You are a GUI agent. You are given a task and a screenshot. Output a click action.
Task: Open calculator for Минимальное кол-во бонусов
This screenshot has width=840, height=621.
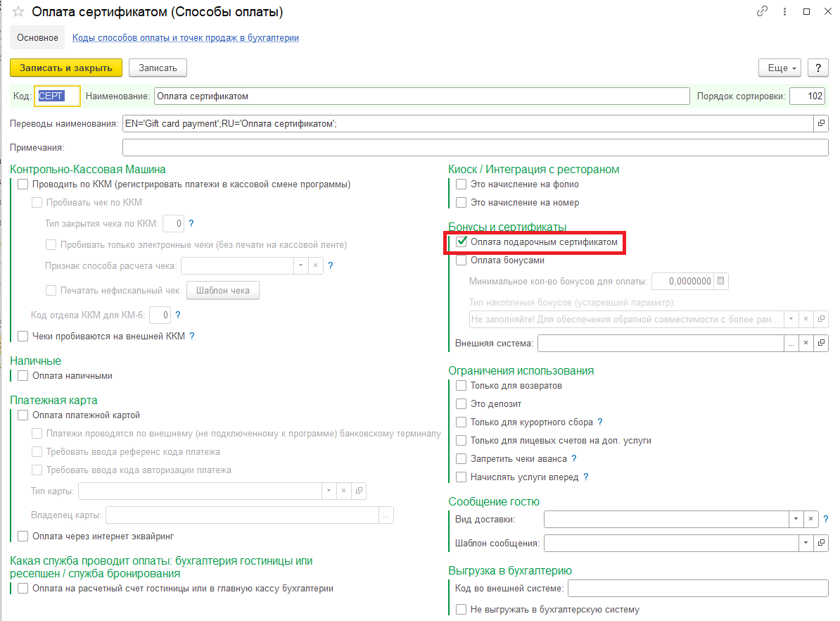[721, 281]
